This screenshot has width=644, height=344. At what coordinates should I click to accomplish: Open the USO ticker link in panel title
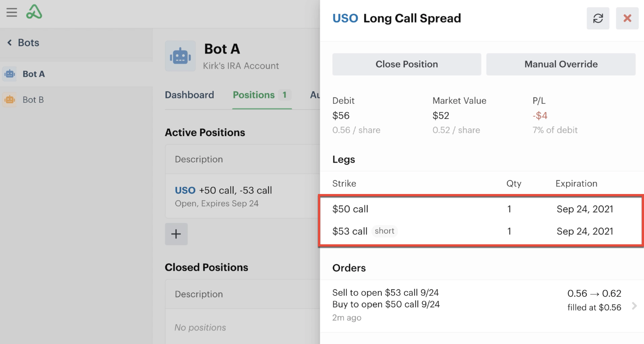[x=345, y=18]
